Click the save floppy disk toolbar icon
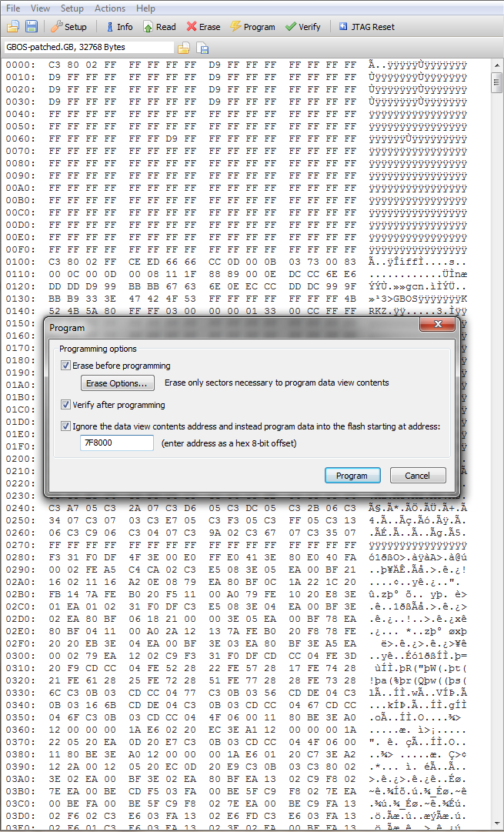This screenshot has width=504, height=832. [32, 26]
